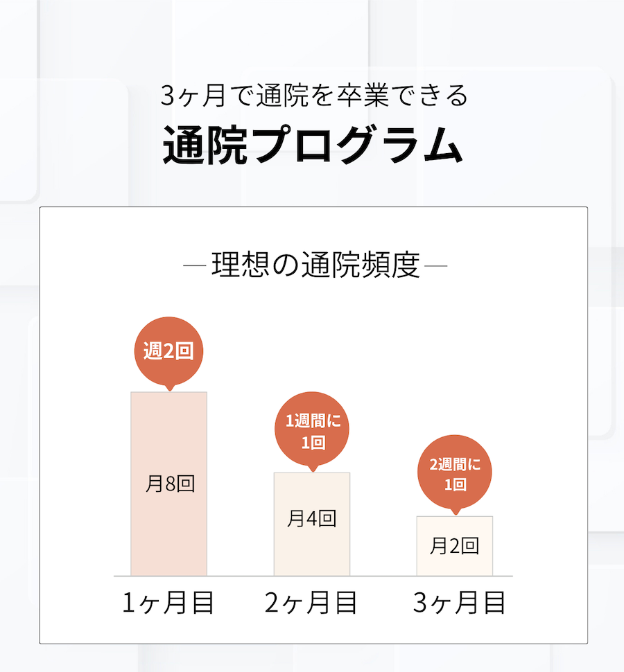Click the pointer tip under 週2回 bubble
The image size is (624, 672).
pos(170,388)
